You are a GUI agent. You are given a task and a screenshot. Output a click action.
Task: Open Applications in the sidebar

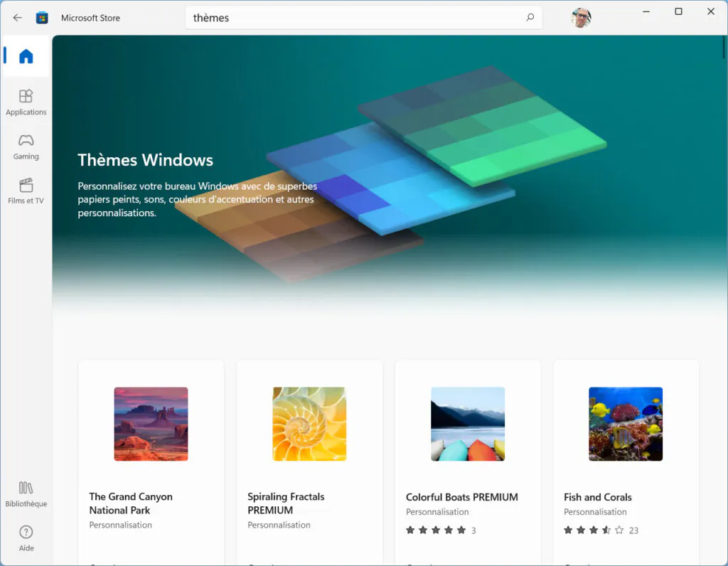pos(26,102)
